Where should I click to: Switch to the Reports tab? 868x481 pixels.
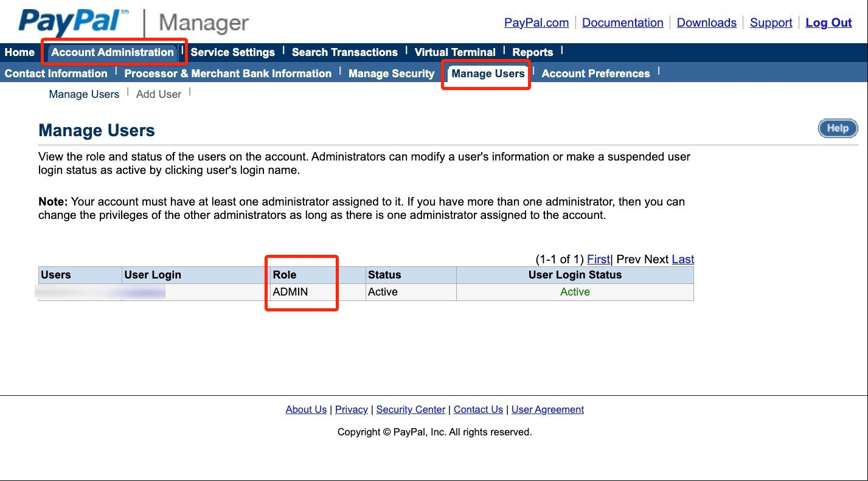click(533, 52)
